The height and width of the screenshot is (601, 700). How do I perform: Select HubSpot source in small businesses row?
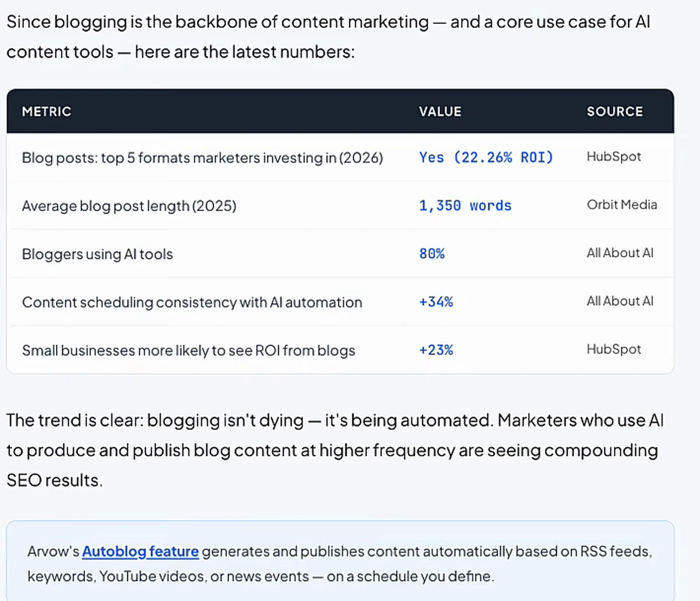[x=614, y=349]
